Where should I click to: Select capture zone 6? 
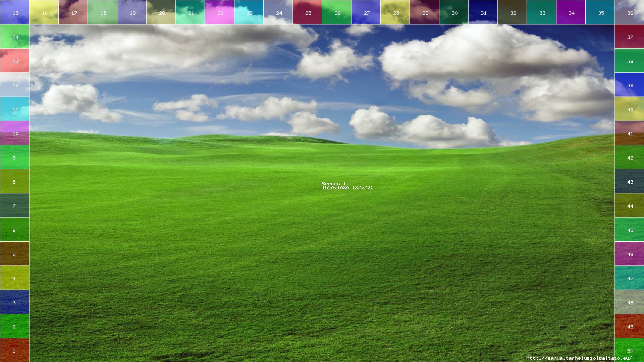click(x=14, y=229)
